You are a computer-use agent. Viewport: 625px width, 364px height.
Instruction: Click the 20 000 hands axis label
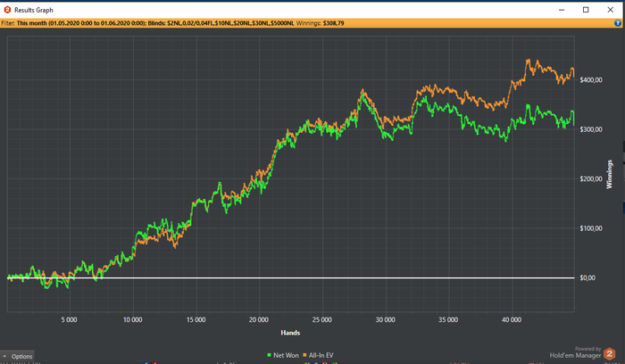(259, 319)
